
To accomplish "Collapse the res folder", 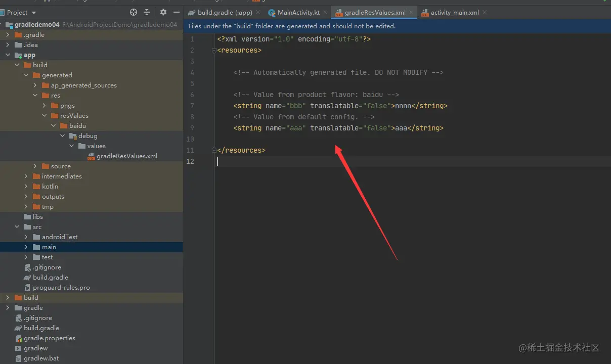I will click(x=35, y=96).
